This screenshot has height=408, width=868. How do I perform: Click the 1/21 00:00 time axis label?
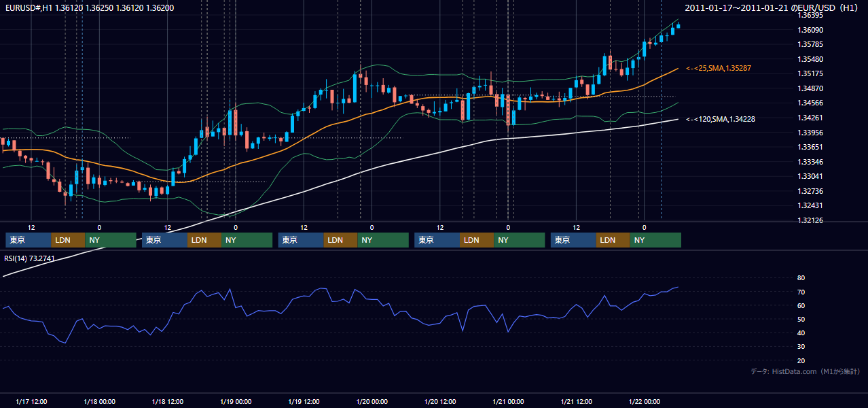508,401
